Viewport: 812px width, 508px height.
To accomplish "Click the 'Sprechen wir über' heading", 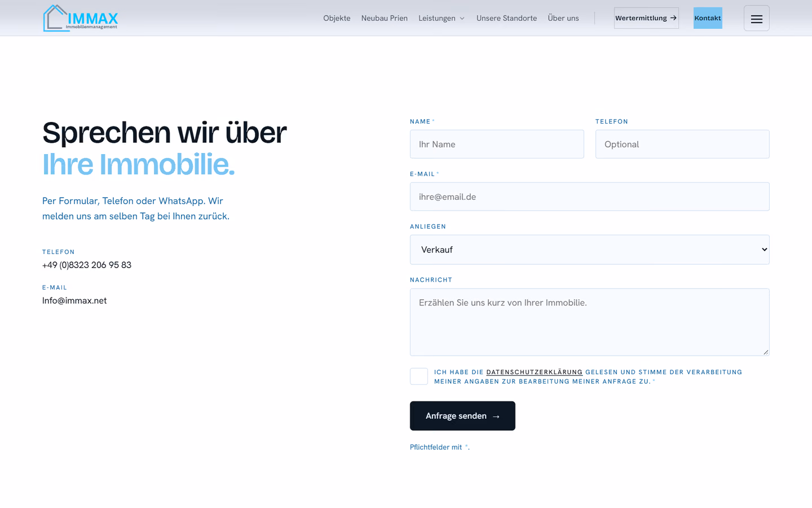I will (x=165, y=133).
